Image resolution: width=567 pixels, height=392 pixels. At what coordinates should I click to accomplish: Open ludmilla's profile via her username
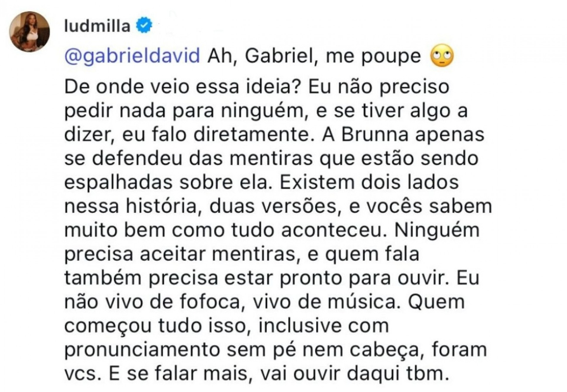pos(97,25)
